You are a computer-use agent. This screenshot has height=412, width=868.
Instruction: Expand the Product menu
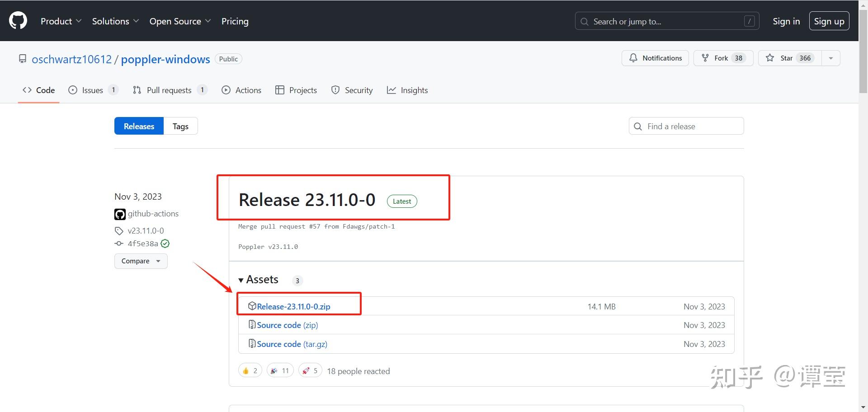(61, 21)
